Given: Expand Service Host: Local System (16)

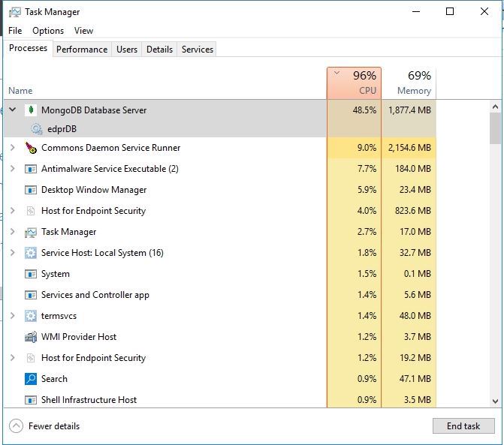Looking at the screenshot, I should tap(13, 253).
